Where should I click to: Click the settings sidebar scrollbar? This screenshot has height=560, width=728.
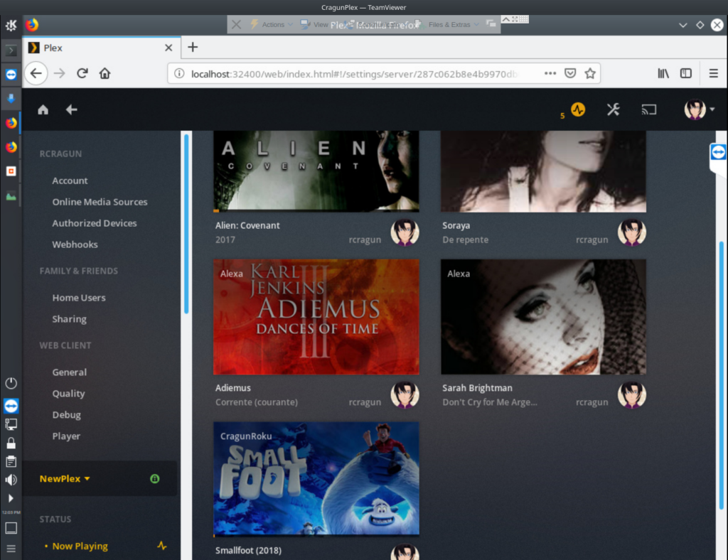pos(187,224)
